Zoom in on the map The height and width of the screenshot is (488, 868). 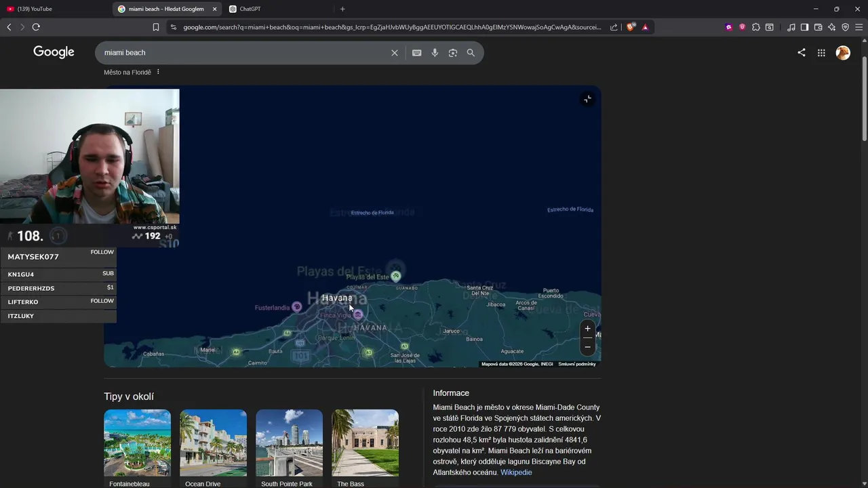588,329
